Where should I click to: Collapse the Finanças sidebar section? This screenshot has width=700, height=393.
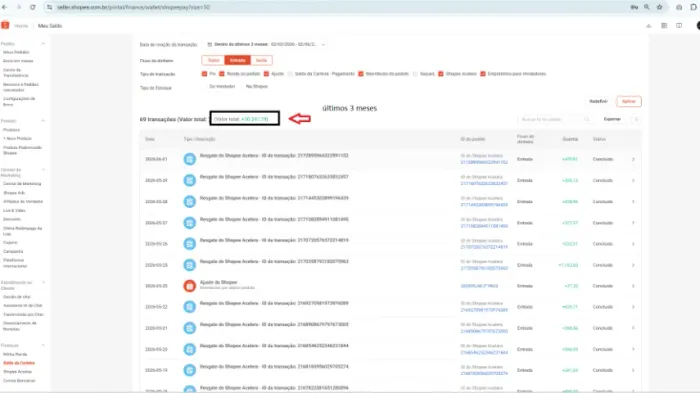point(43,346)
